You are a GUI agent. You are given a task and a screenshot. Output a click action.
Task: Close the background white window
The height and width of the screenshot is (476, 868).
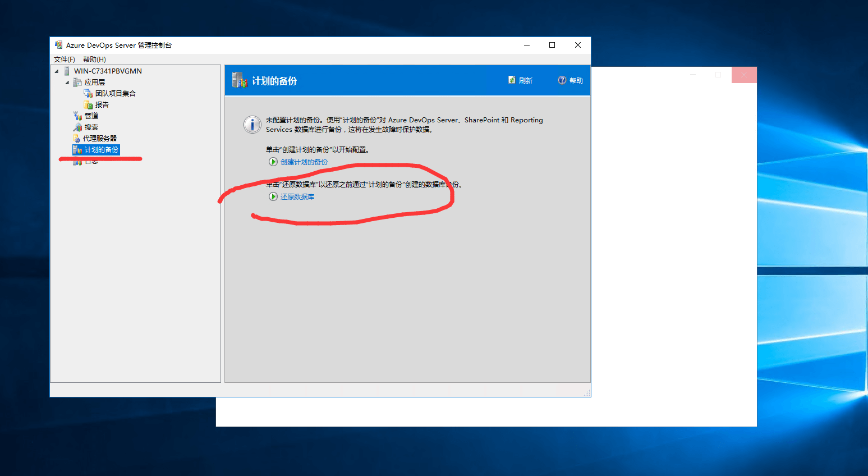(x=743, y=75)
